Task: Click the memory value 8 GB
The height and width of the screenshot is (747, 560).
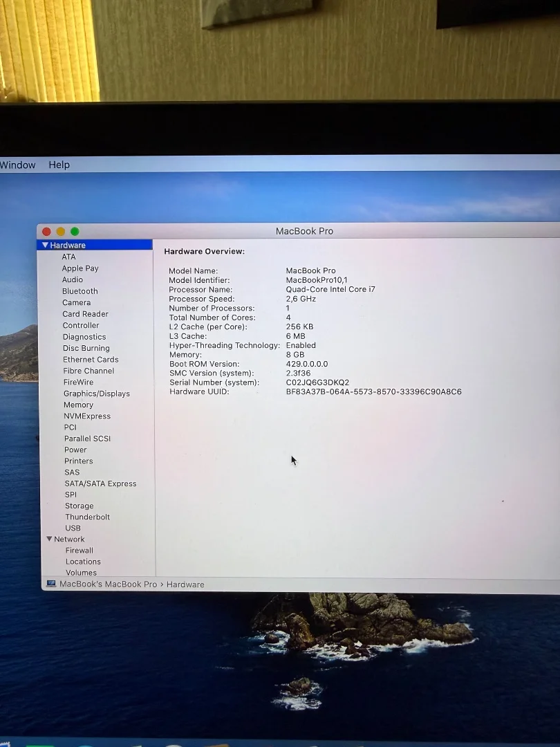Action: click(x=295, y=354)
